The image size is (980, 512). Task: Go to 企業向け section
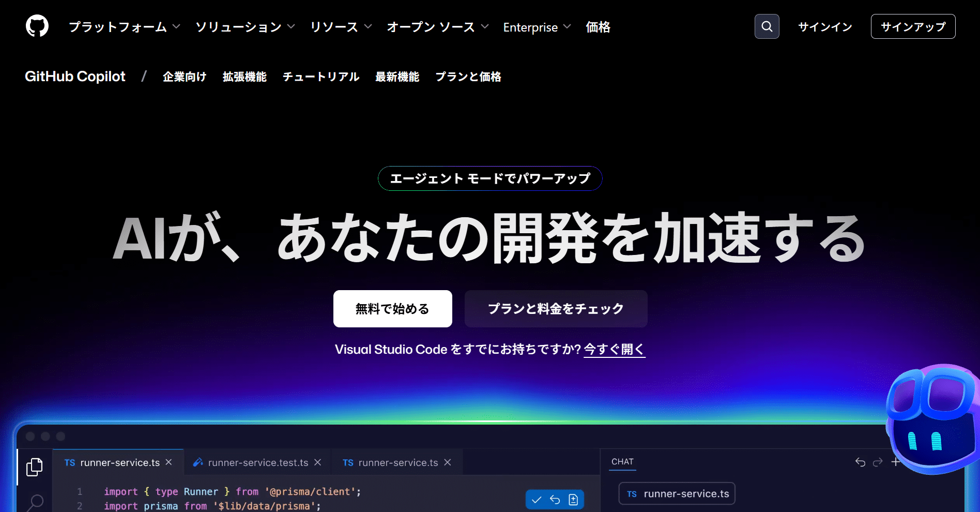point(185,77)
